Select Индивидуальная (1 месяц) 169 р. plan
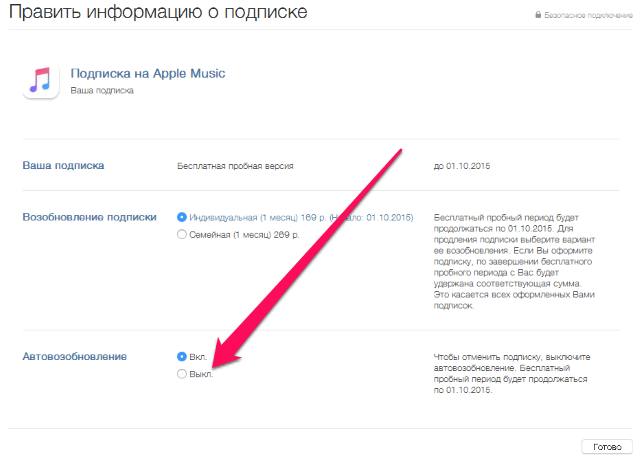The height and width of the screenshot is (459, 640). [x=181, y=217]
